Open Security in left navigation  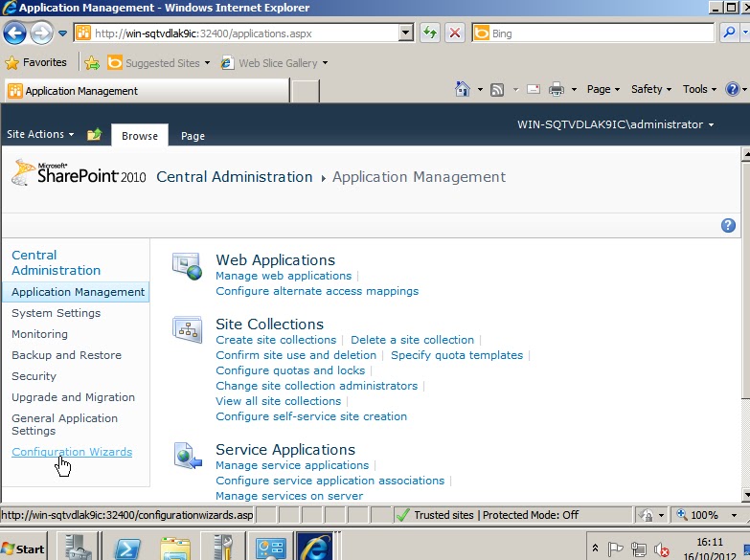pos(34,376)
